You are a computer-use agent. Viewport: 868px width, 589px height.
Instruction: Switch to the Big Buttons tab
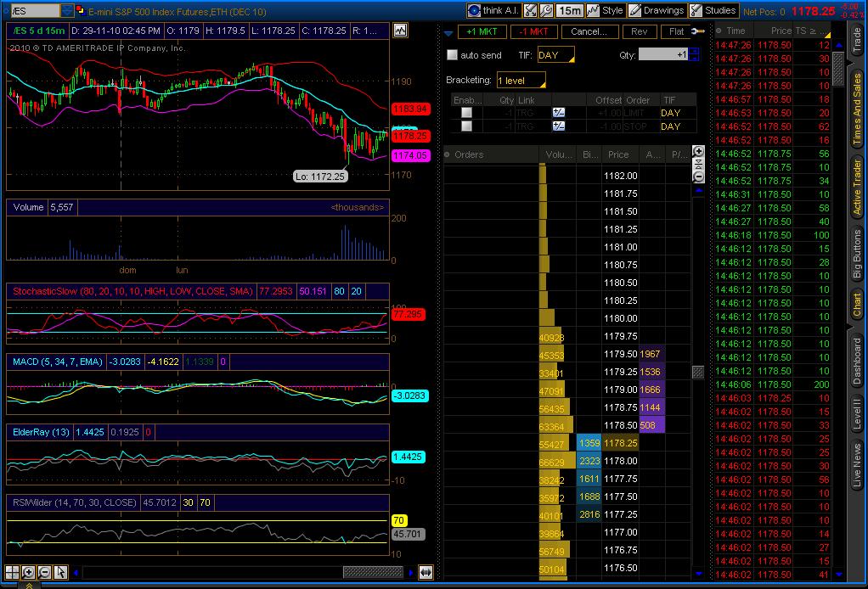point(857,255)
